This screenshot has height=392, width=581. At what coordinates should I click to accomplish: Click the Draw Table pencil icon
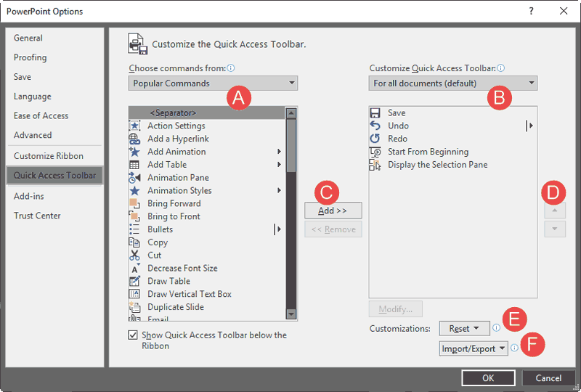134,281
